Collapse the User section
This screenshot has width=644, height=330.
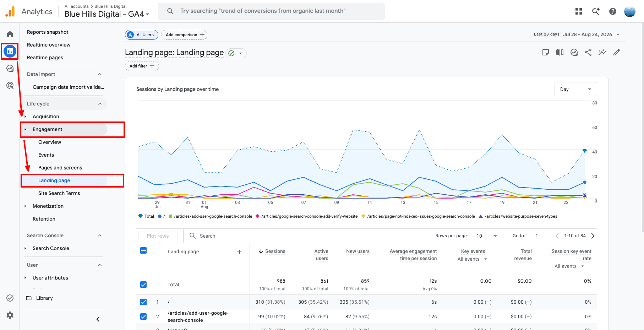pyautogui.click(x=100, y=265)
